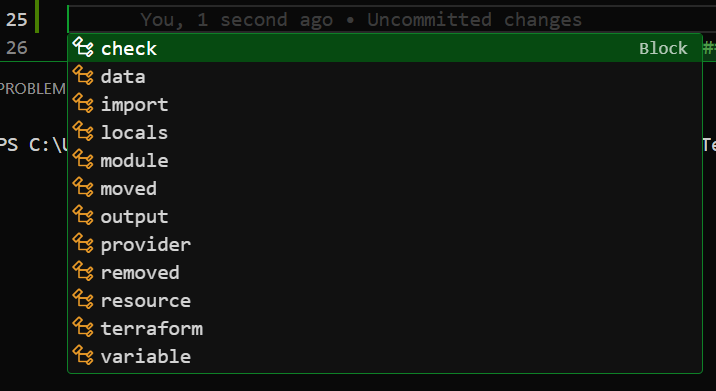Choose moved from the completion list

[x=384, y=188]
